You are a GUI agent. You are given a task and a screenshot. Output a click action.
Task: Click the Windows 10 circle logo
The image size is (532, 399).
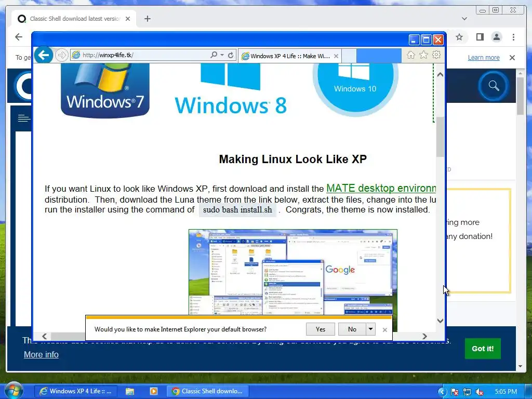pos(355,89)
